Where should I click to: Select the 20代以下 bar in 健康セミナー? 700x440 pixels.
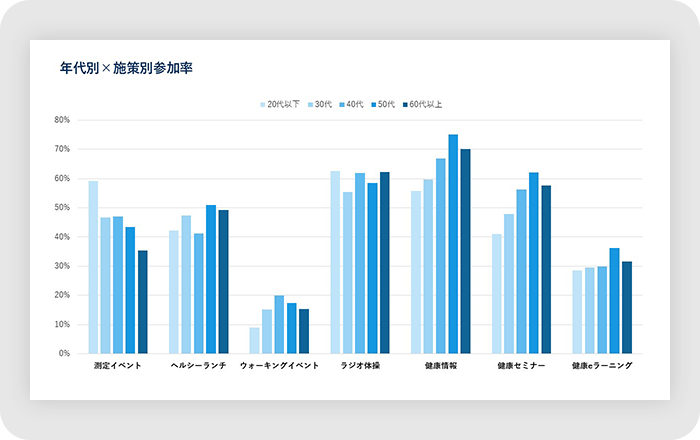[x=497, y=294]
